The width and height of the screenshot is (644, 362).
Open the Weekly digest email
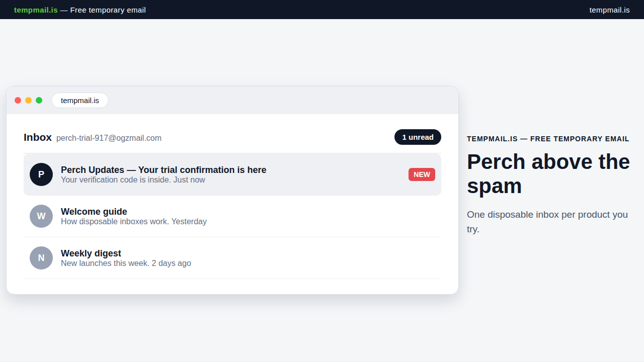[232, 258]
